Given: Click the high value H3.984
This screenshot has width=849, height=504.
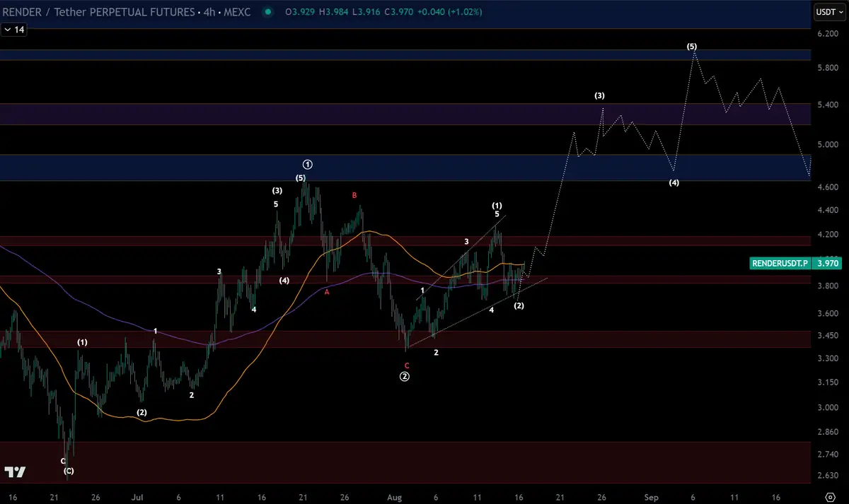Looking at the screenshot, I should point(335,13).
